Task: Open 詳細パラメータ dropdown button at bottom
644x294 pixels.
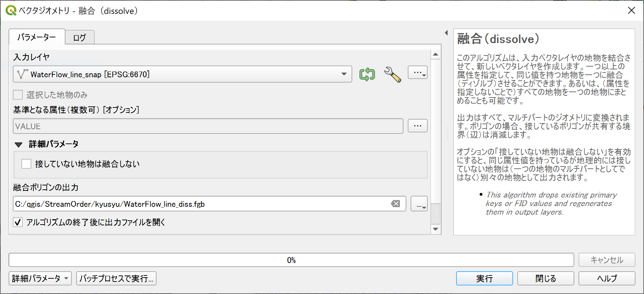Action: (x=40, y=278)
